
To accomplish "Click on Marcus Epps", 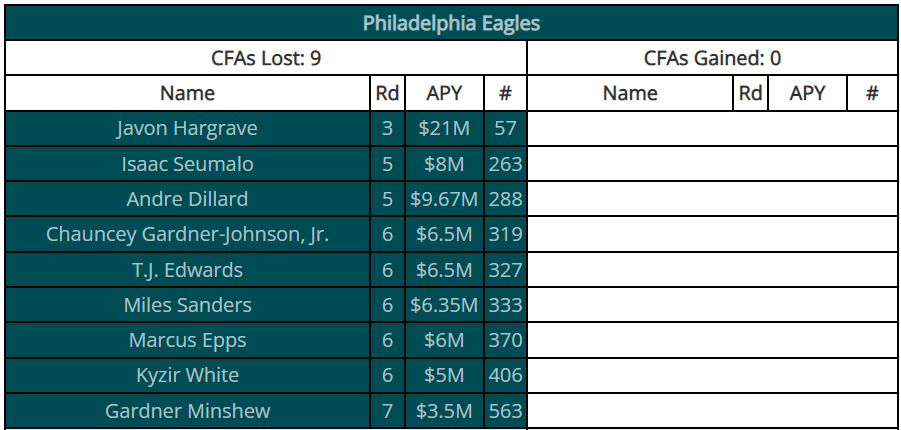I will click(x=187, y=340).
